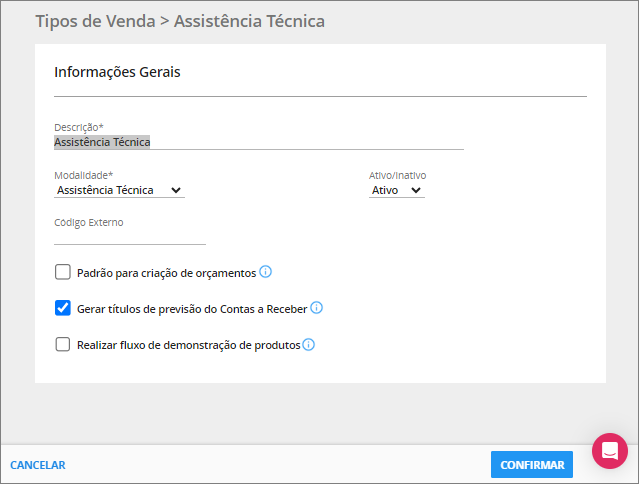Click the Código Externo label

click(x=88, y=222)
